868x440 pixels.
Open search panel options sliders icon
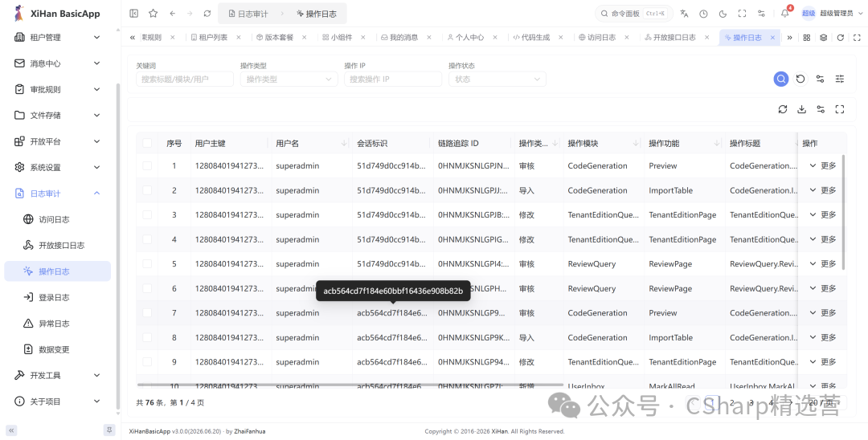[x=821, y=79]
